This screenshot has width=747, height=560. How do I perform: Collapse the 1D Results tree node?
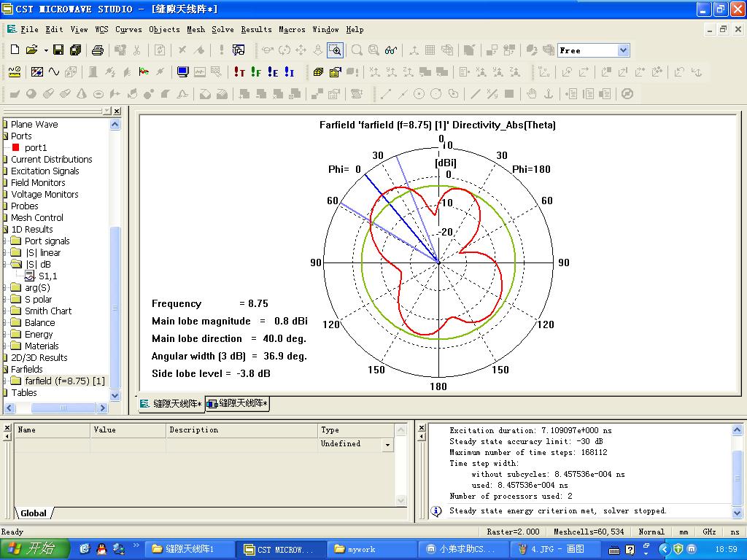coord(5,230)
